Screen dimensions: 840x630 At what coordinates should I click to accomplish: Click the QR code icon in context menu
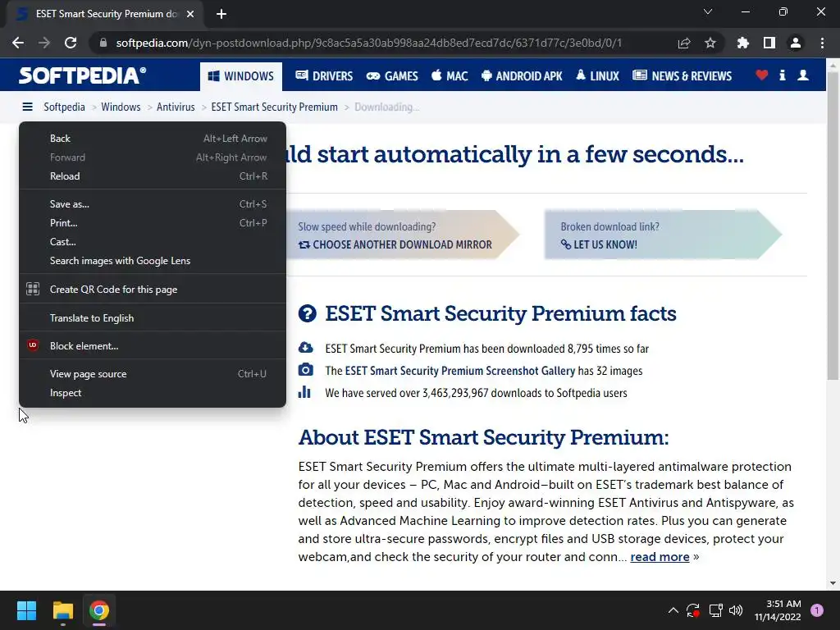tap(33, 290)
